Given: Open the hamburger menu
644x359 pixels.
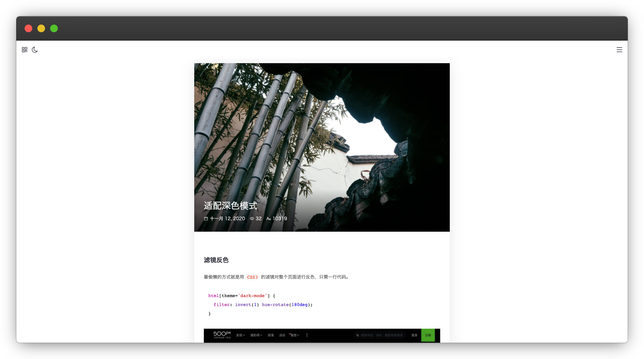Looking at the screenshot, I should [x=619, y=50].
